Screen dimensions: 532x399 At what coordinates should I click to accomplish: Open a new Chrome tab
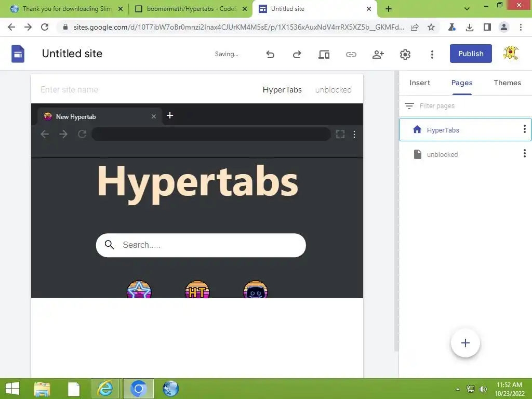(389, 9)
